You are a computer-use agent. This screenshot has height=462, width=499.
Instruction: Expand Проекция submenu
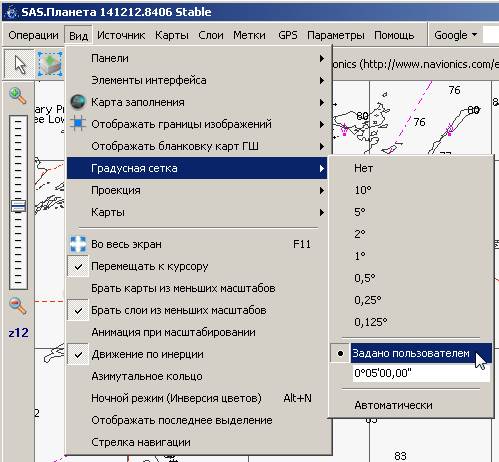coord(197,190)
